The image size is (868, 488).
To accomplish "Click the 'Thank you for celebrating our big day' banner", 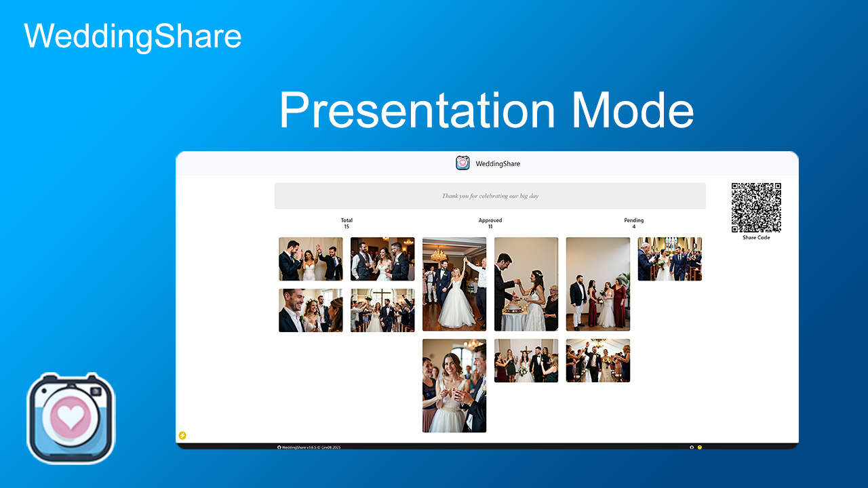I will click(490, 196).
